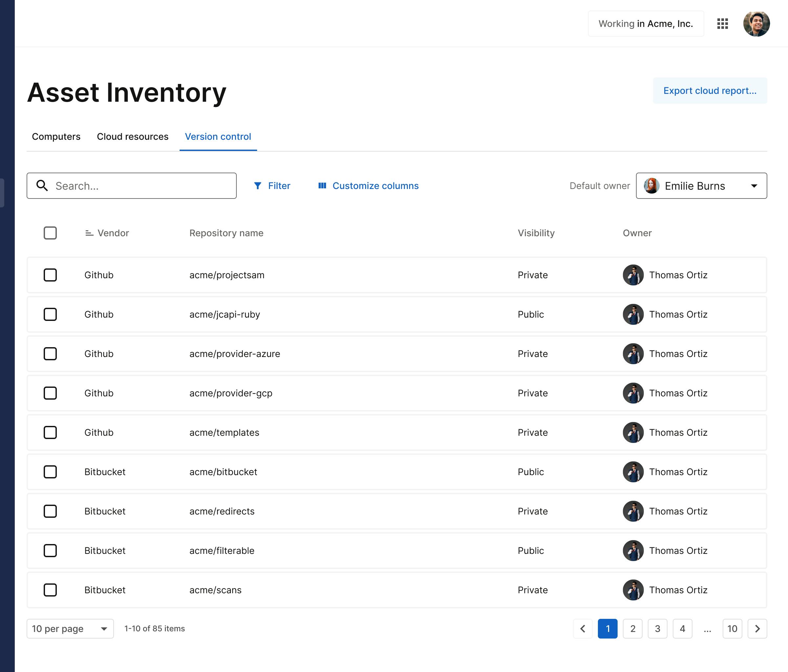Click the Vendor column sort icon
The width and height of the screenshot is (788, 672).
click(x=89, y=233)
